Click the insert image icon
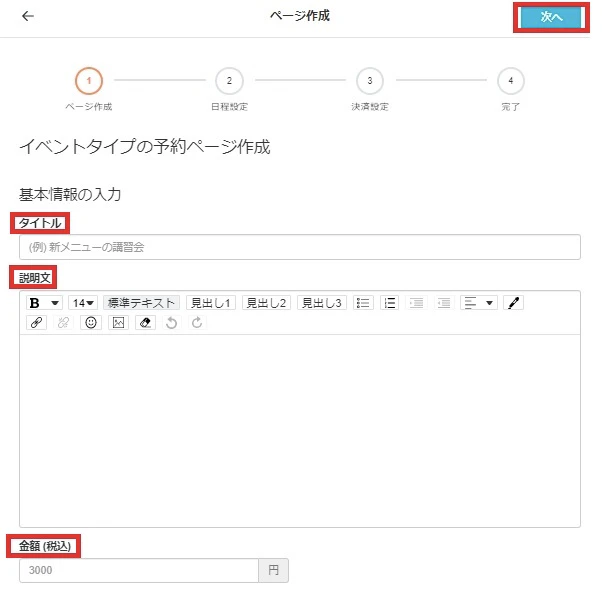This screenshot has width=602, height=599. [118, 323]
